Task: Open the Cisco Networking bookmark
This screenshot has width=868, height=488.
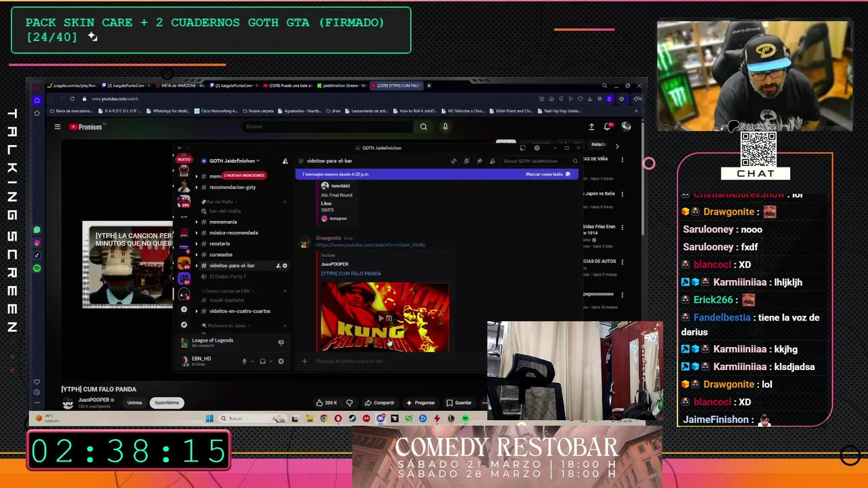Action: 217,111
